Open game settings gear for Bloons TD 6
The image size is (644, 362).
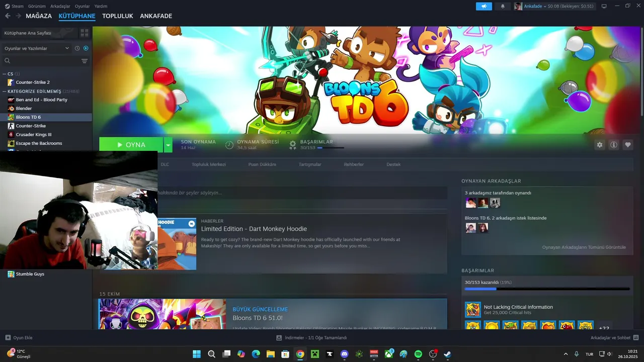click(599, 145)
